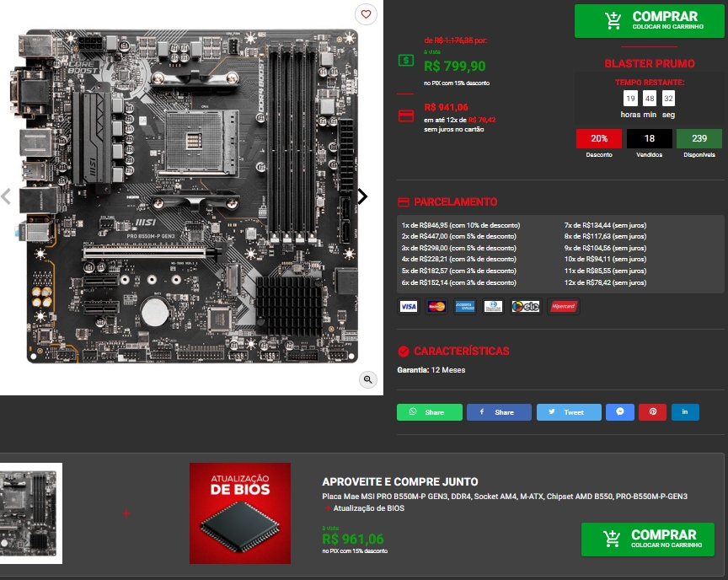The height and width of the screenshot is (580, 728).
Task: Select the 3x de R$298,00 installment
Action: [458, 248]
